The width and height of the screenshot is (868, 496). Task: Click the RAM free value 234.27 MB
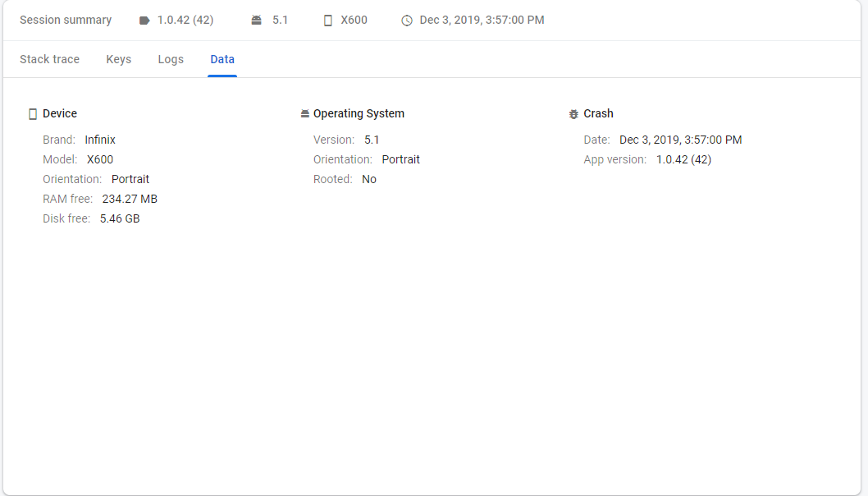pos(128,199)
